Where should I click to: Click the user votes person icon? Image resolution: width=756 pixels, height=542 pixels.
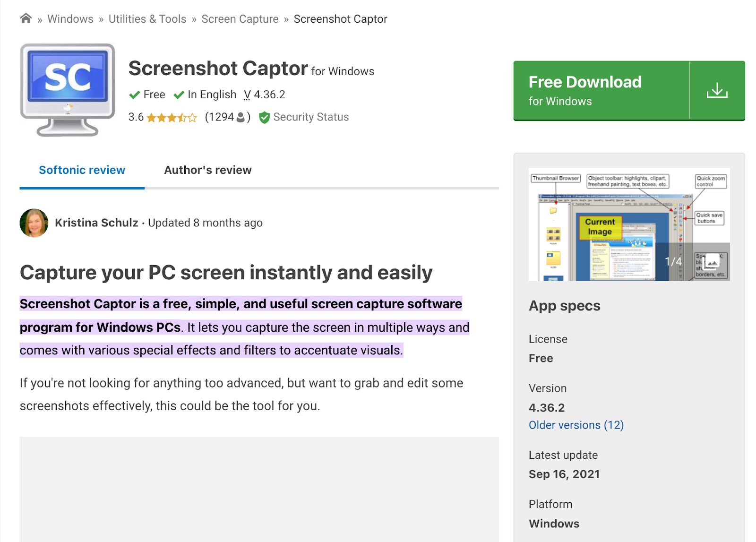(241, 117)
